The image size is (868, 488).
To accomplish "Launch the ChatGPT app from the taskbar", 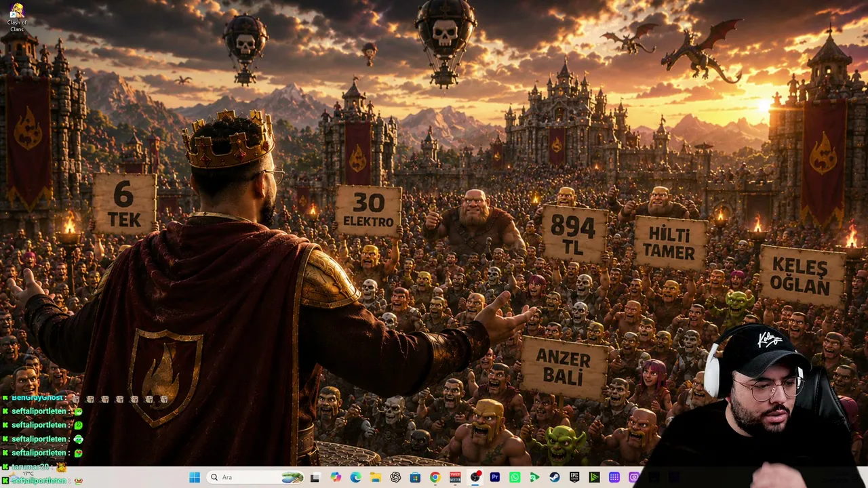I will [x=395, y=477].
